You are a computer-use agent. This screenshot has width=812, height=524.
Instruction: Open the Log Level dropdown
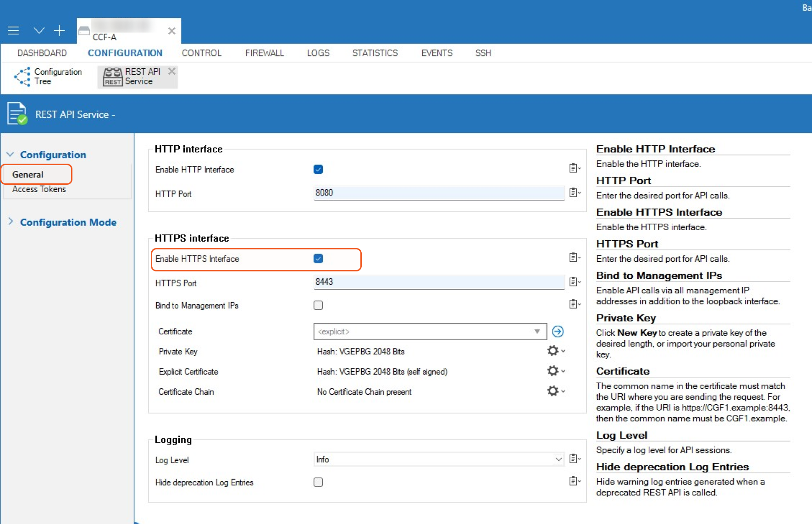(558, 459)
